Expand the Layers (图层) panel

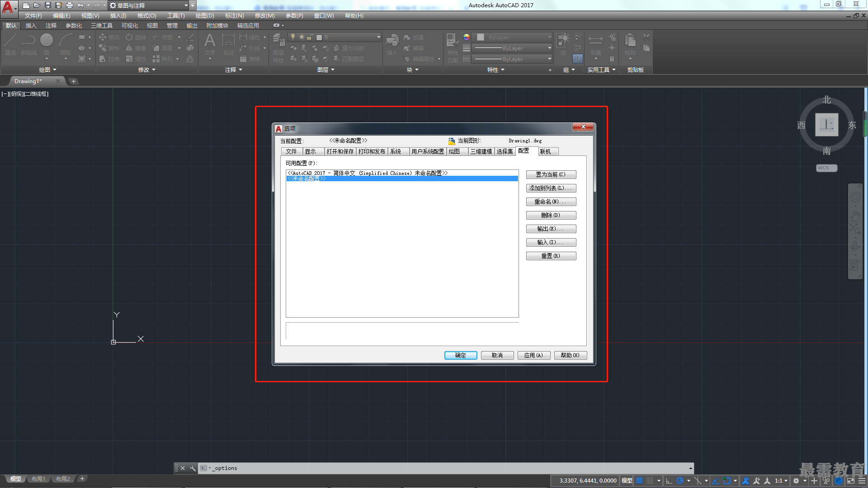pos(325,70)
